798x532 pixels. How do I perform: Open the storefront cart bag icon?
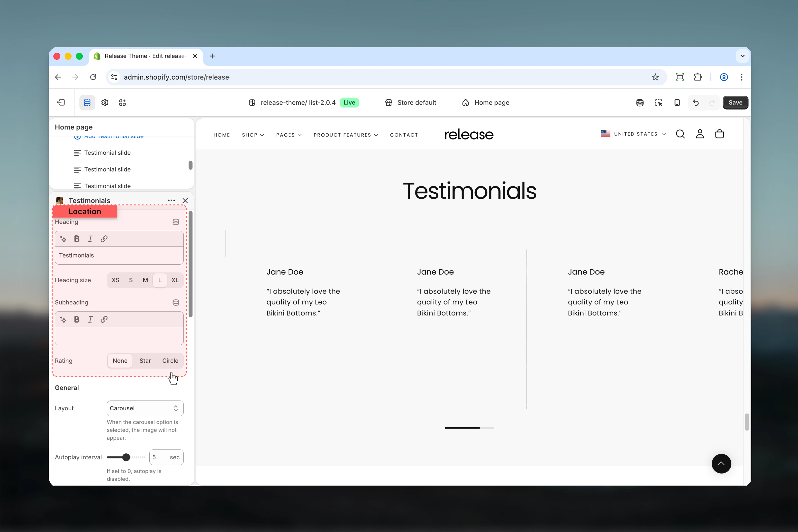(x=719, y=134)
